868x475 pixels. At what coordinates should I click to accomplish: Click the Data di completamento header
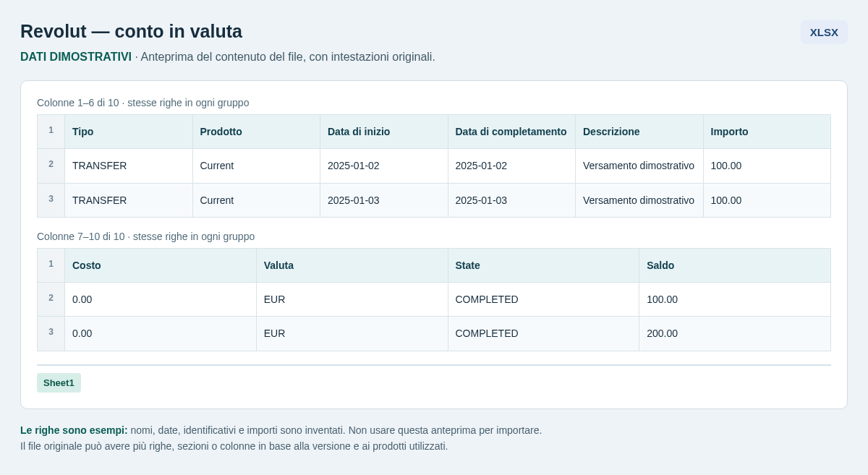[511, 132]
